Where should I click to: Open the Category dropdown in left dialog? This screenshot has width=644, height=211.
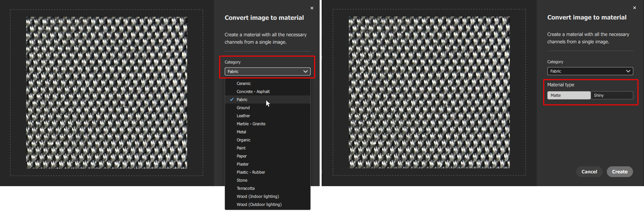(267, 72)
